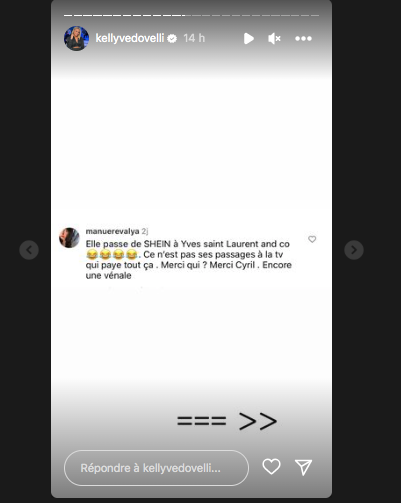This screenshot has height=503, width=401.
Task: Click the laughing emojis in the comment
Action: (112, 255)
